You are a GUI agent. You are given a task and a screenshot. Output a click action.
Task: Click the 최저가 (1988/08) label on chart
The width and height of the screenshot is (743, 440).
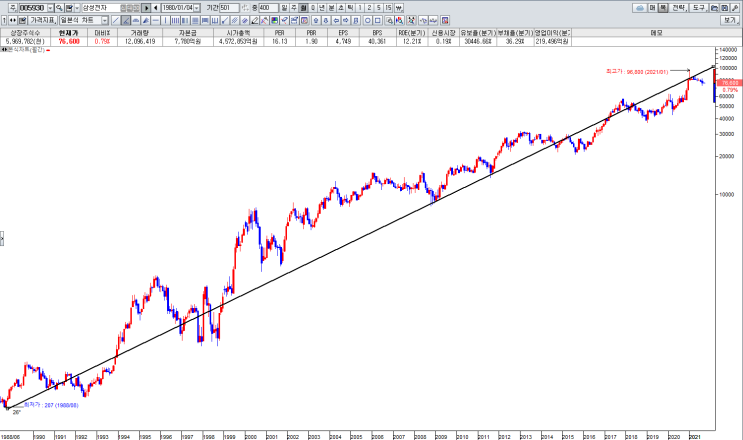pos(51,405)
